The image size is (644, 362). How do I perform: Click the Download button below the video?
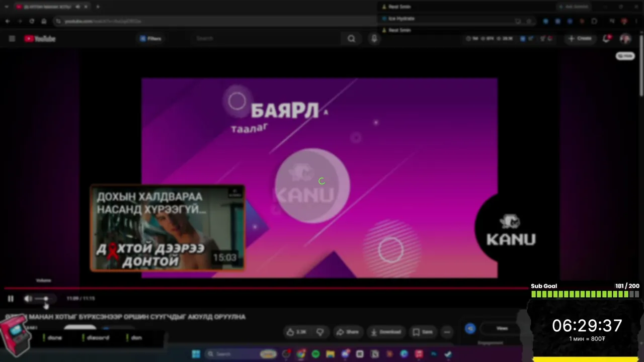coord(386,332)
